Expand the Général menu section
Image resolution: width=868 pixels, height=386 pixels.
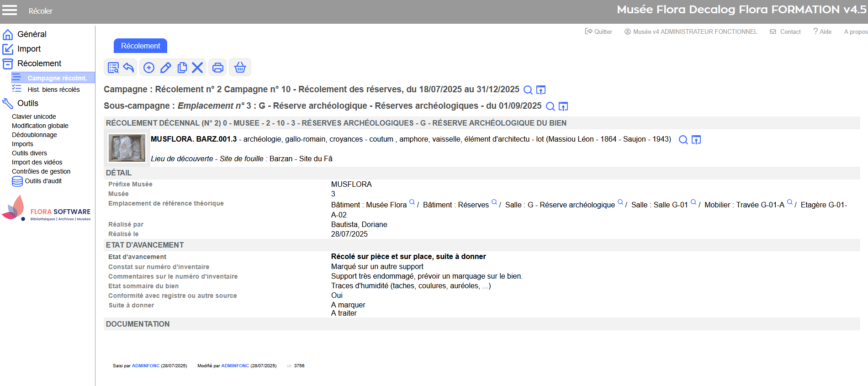point(32,34)
